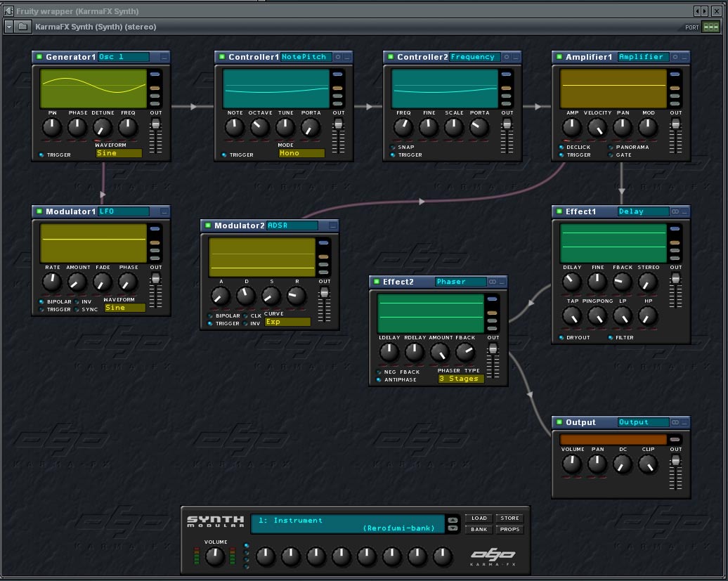Open the PROPS button

[509, 529]
